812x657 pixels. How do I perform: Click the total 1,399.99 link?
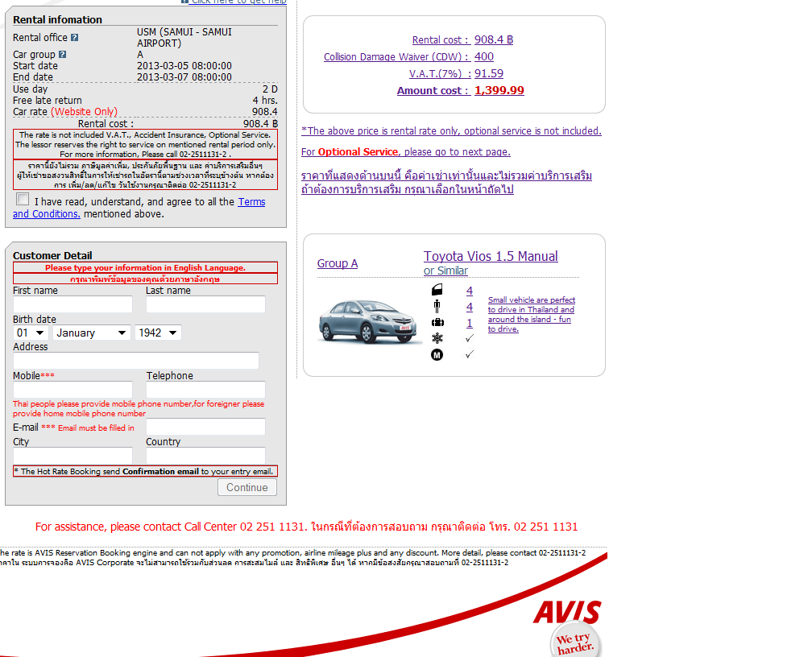click(499, 91)
